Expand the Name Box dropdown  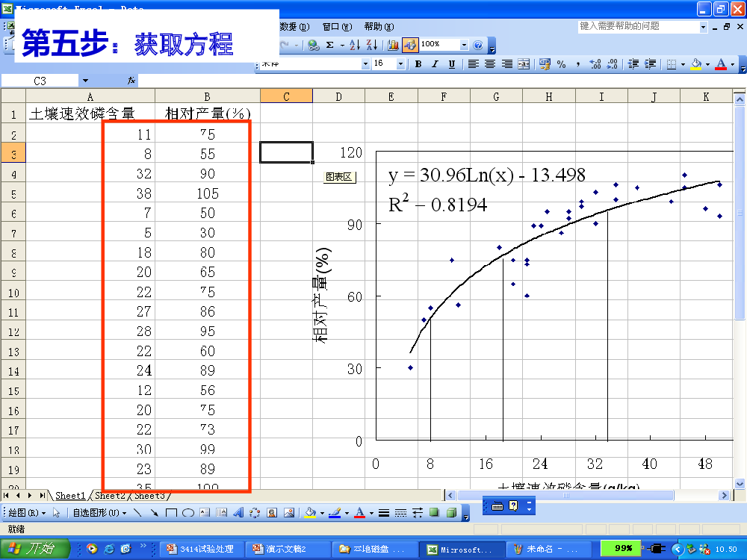pyautogui.click(x=85, y=81)
